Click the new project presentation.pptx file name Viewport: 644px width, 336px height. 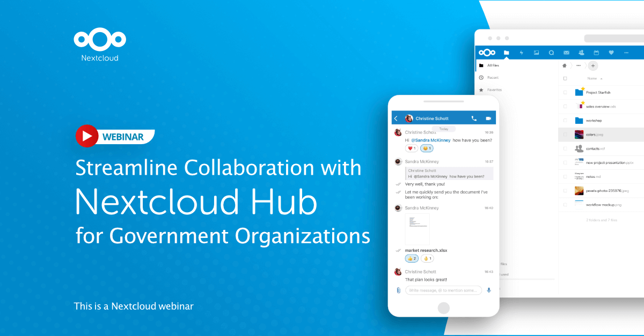pos(610,162)
